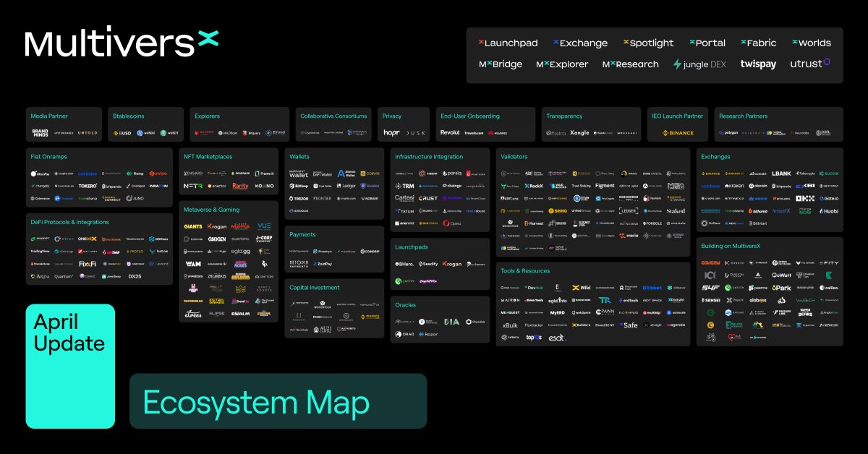Click the Rarity logo in NFT Marketplaces

(240, 186)
